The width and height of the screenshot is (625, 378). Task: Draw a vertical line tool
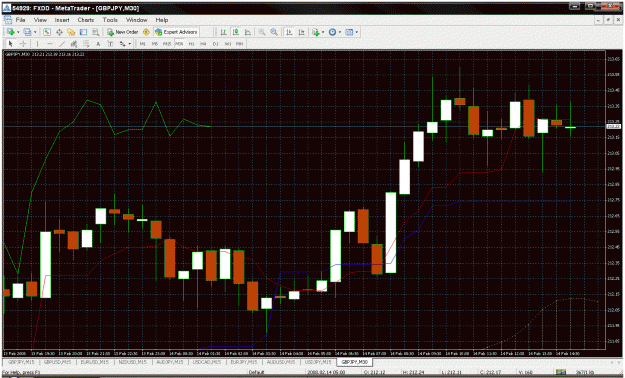[37, 44]
